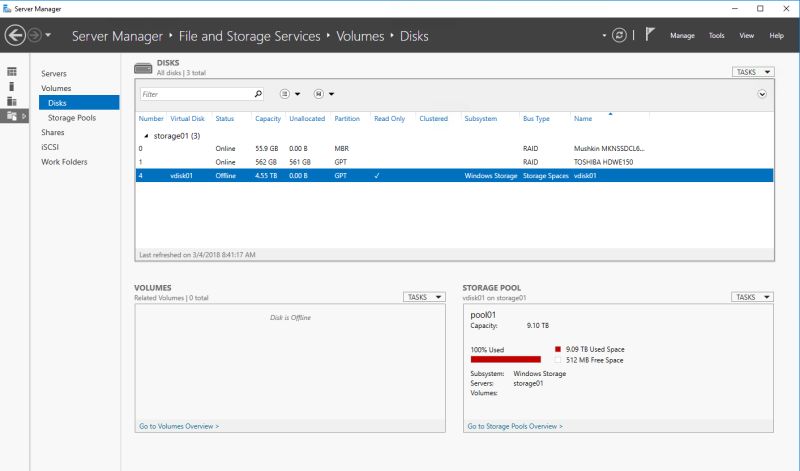Sort by the Read Only column header
This screenshot has height=471, width=800.
click(389, 118)
